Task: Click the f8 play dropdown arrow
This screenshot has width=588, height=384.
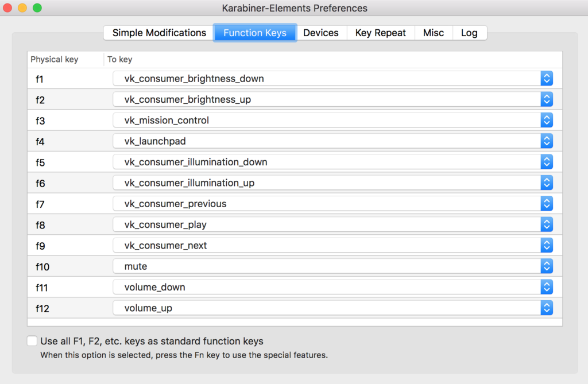Action: click(x=547, y=224)
